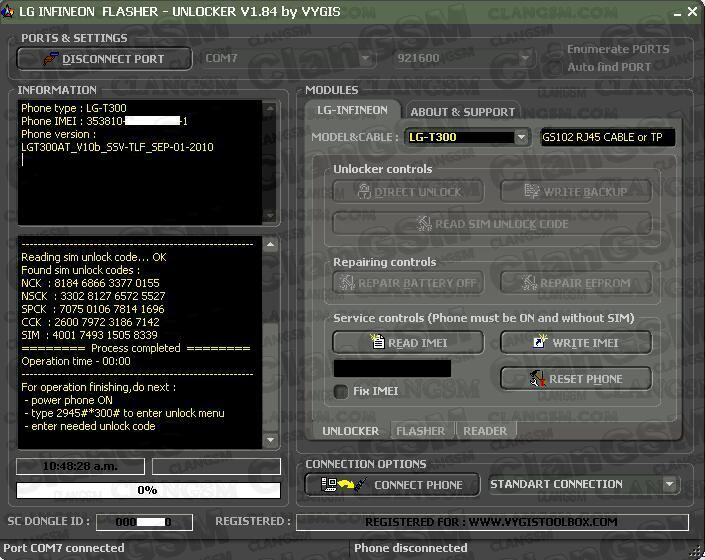705x560 pixels.
Task: Click 'Phone disconnected' status text
Action: pyautogui.click(x=411, y=548)
